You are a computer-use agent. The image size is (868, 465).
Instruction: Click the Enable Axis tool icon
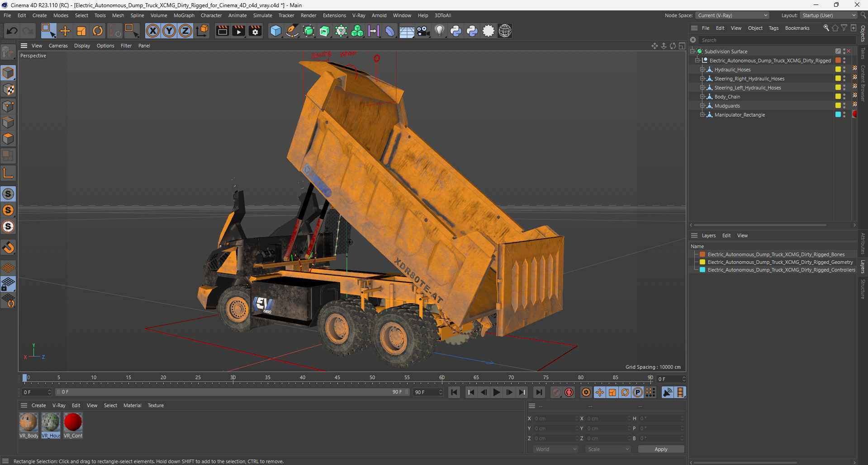[8, 173]
